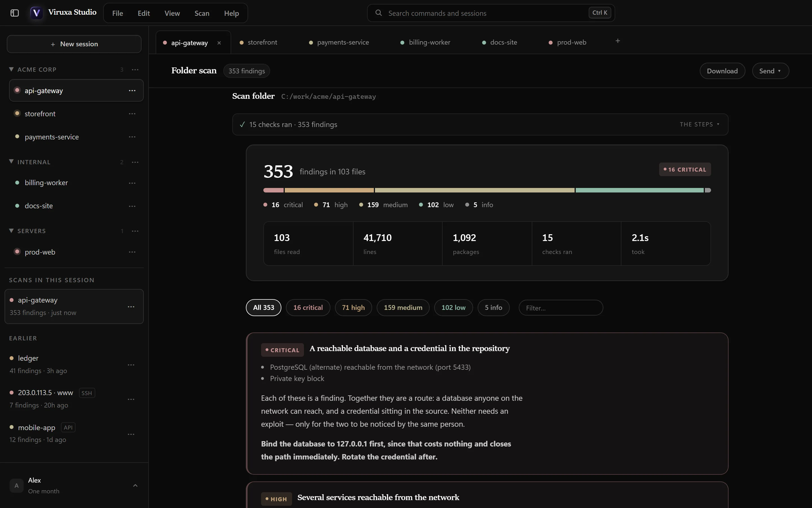Toggle the sidebar panel icon

14,13
